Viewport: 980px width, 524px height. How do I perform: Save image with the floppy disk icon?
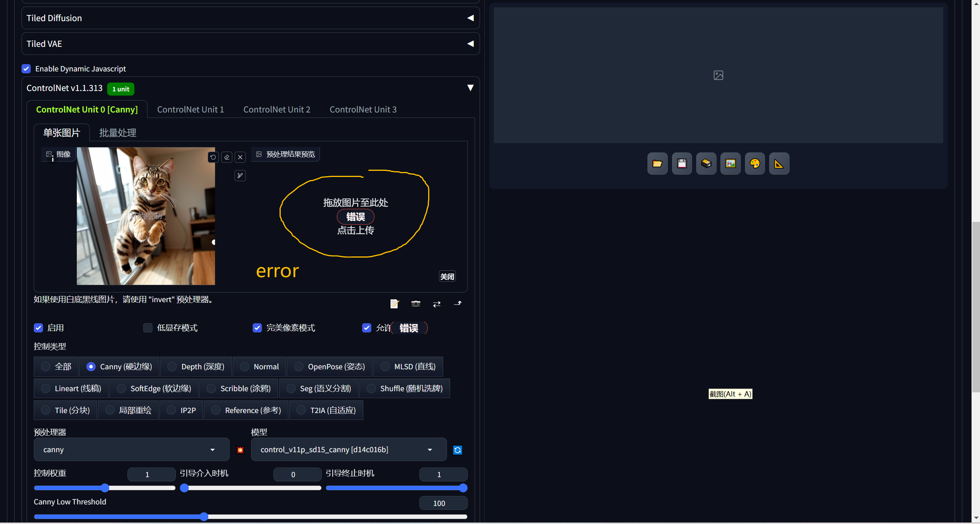(x=682, y=164)
